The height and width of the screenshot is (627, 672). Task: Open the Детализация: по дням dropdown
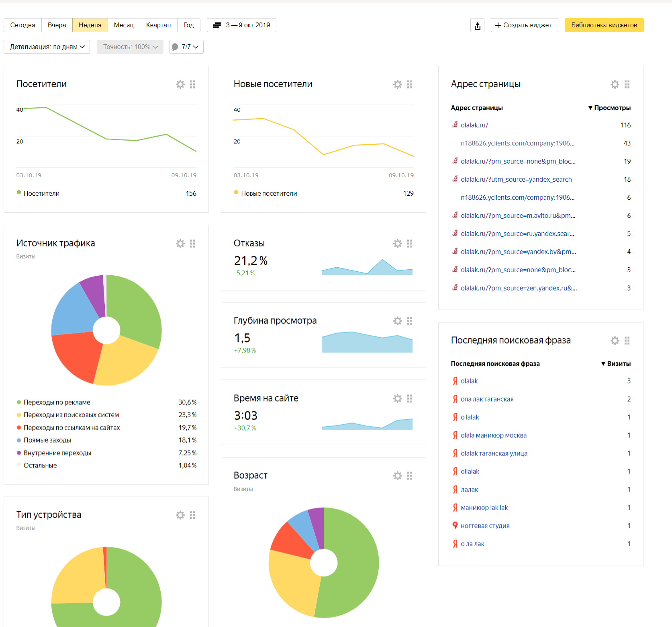pyautogui.click(x=47, y=47)
